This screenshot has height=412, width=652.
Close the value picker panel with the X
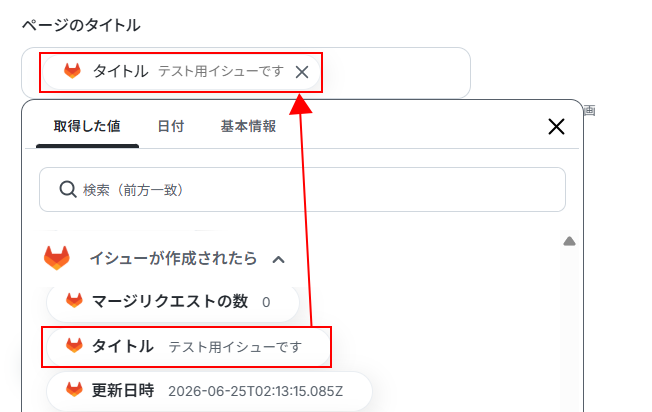coord(556,126)
